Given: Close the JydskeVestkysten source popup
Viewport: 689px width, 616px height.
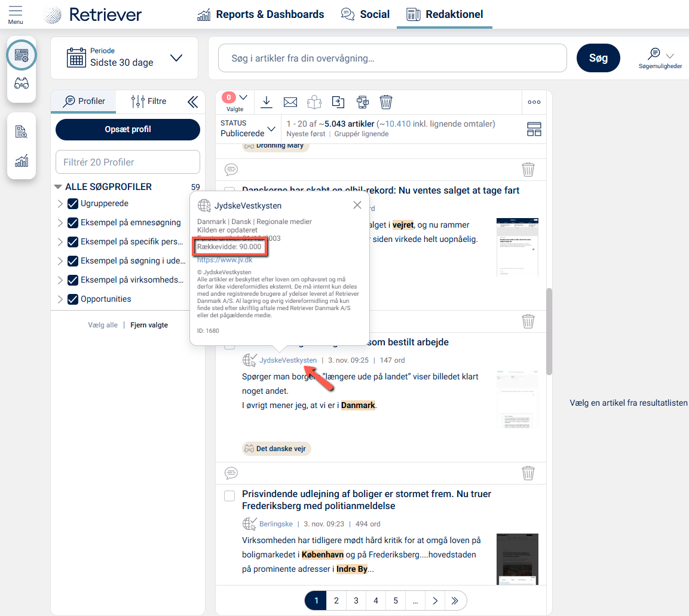Looking at the screenshot, I should click(357, 205).
